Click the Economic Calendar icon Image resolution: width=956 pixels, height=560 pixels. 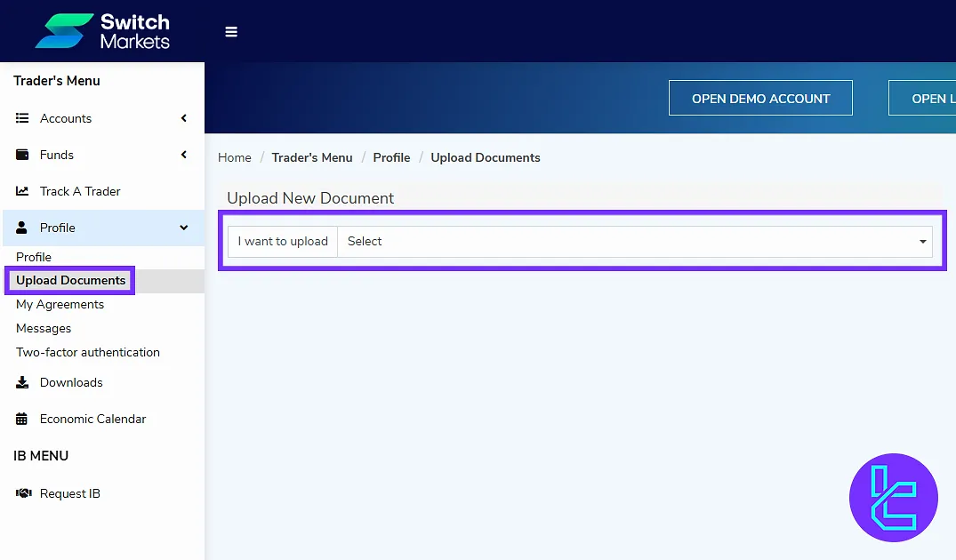click(x=21, y=420)
